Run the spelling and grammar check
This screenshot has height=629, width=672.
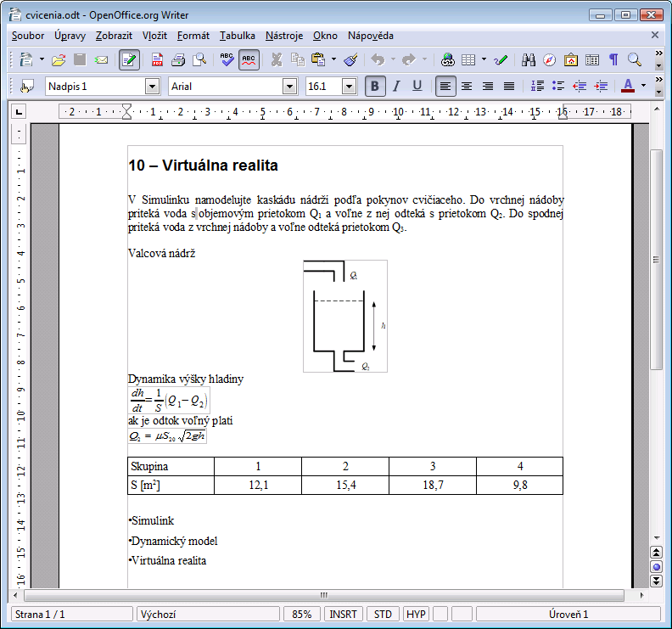227,59
